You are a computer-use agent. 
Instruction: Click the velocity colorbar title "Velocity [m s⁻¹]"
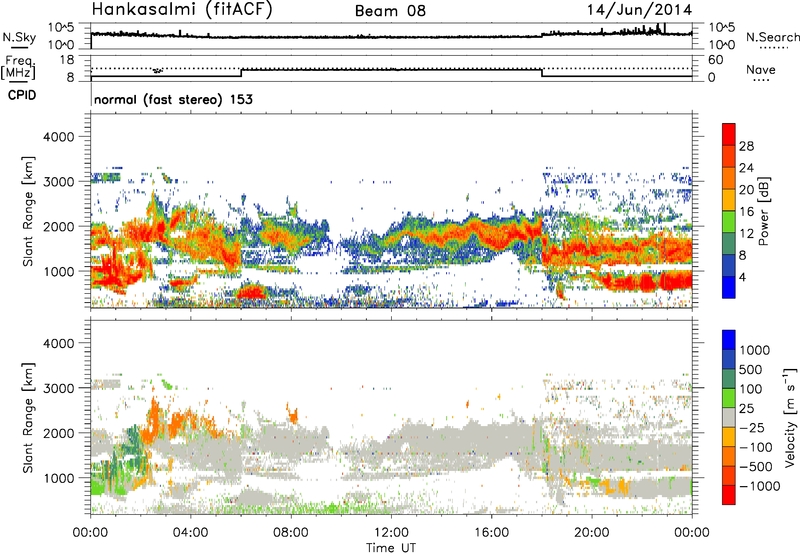tap(790, 417)
